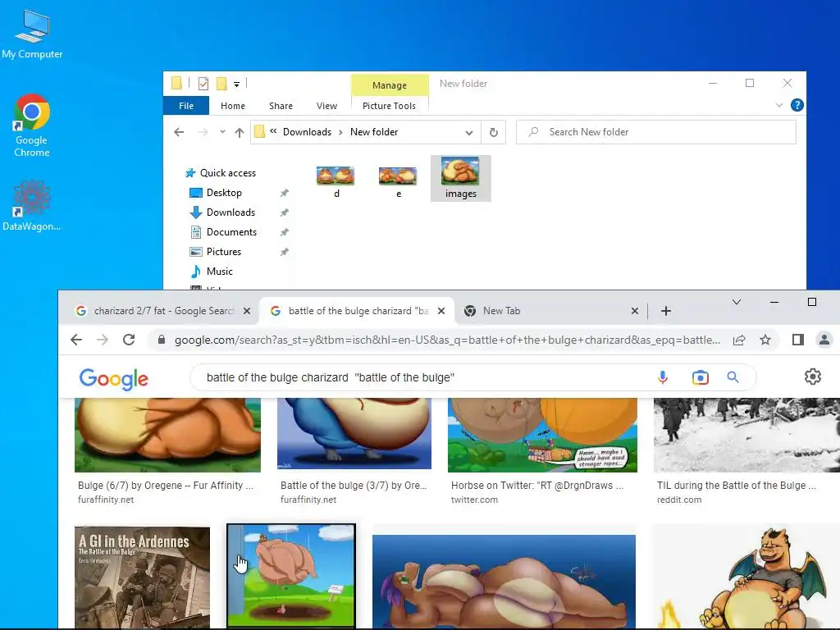This screenshot has width=840, height=630.
Task: Go to Google home via logo
Action: tap(113, 379)
